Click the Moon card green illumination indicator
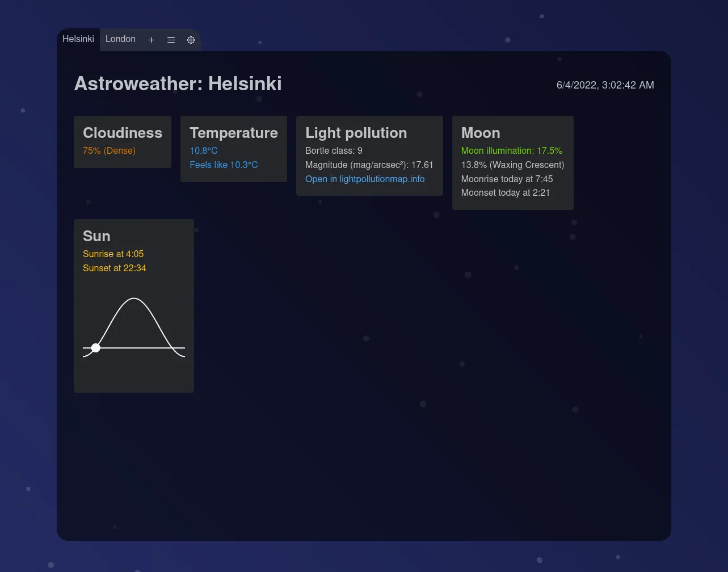Viewport: 728px width, 572px height. click(x=512, y=150)
